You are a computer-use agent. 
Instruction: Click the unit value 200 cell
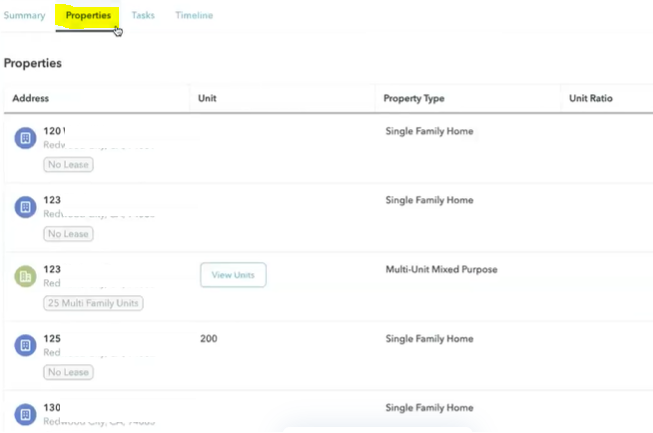click(x=209, y=339)
